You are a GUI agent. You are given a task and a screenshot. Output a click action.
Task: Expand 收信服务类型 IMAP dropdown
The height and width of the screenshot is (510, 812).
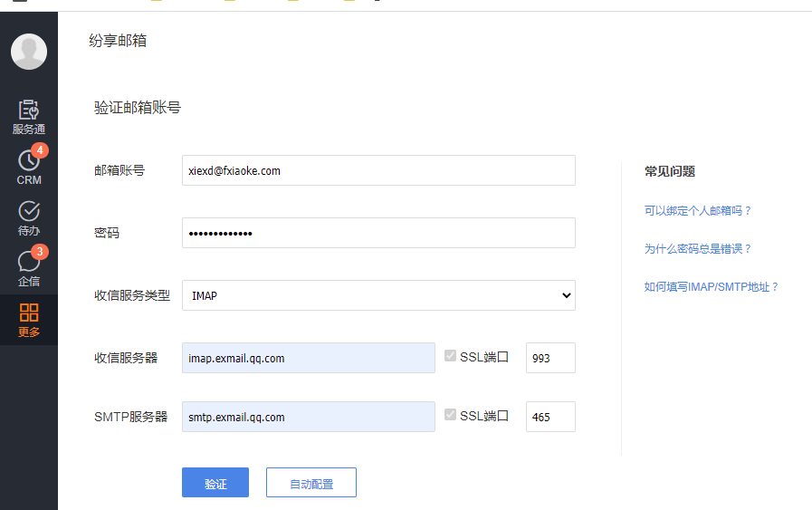[x=378, y=295]
